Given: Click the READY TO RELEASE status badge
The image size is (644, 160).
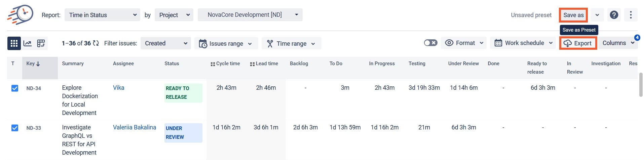Looking at the screenshot, I should (x=183, y=93).
